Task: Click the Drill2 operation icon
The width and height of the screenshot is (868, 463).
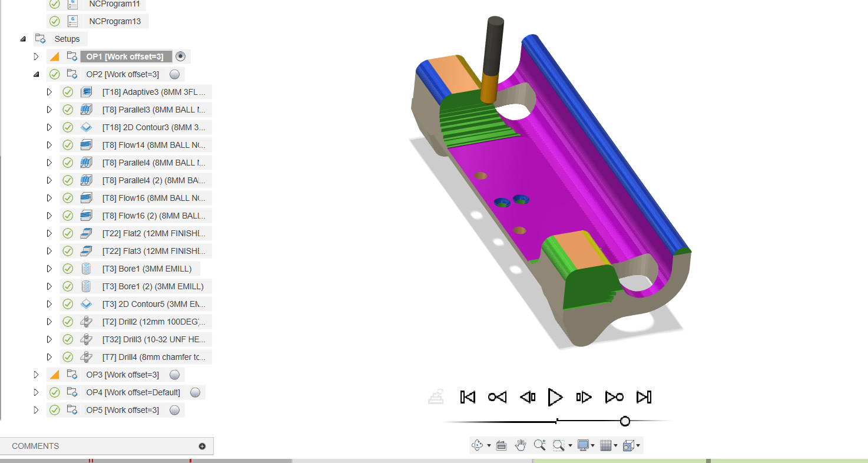Action: point(87,322)
